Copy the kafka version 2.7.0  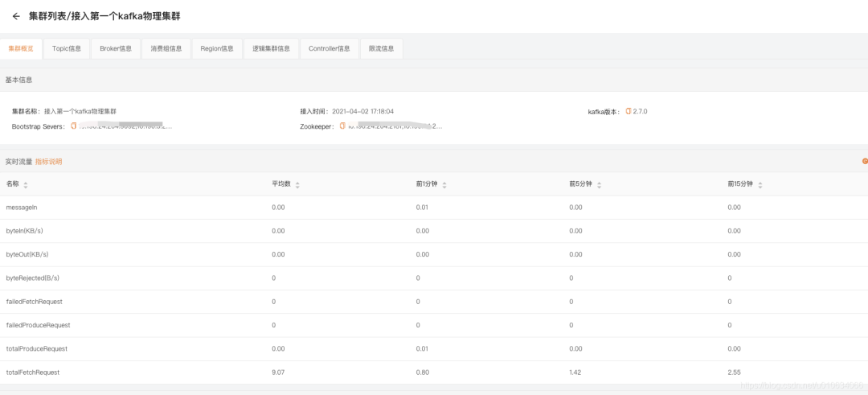(628, 111)
